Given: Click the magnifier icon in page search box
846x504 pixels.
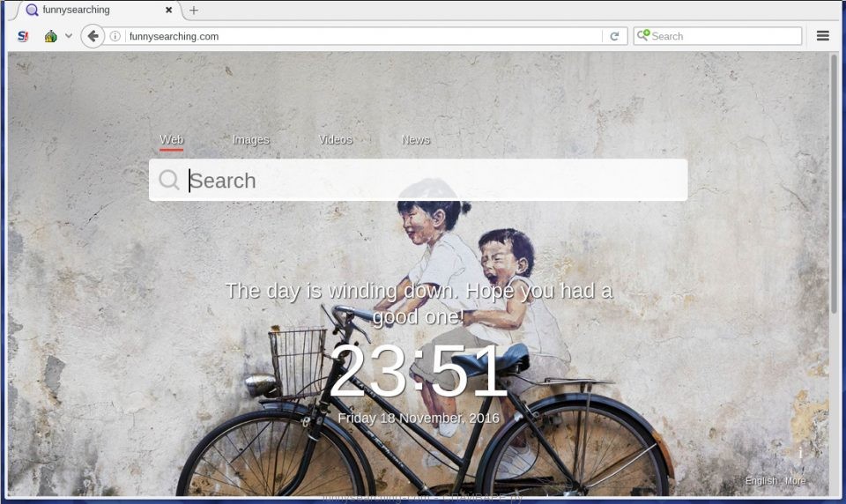Looking at the screenshot, I should [169, 180].
